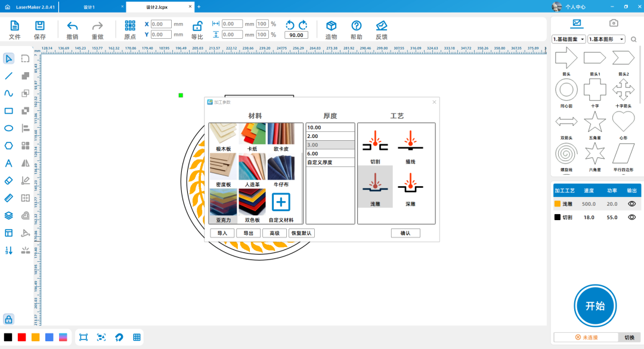The height and width of the screenshot is (349, 644).
Task: Click the add custom material plus icon
Action: coord(281,202)
